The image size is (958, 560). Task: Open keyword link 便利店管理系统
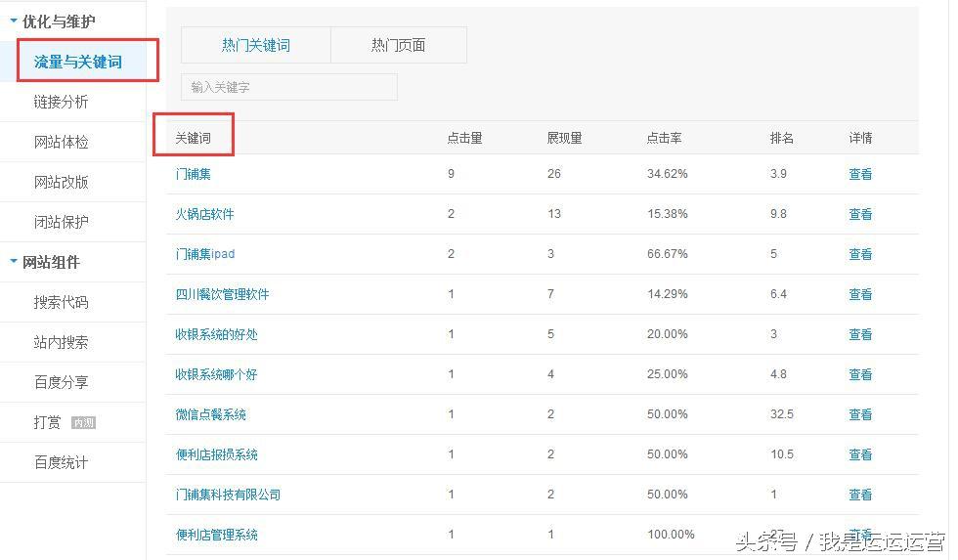216,535
